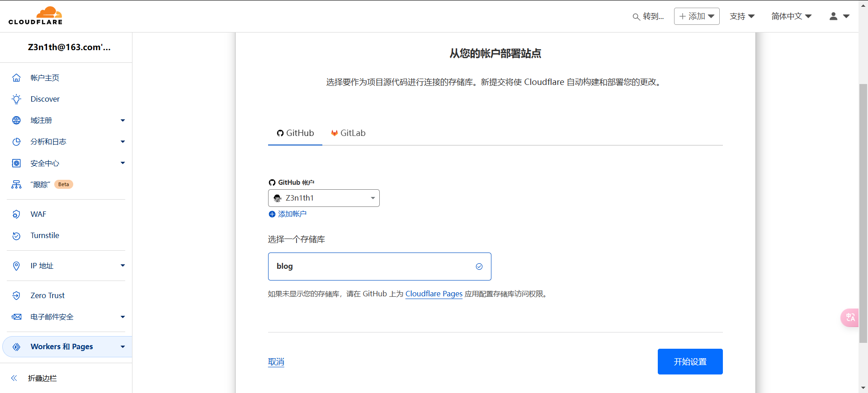Select the blog repository checkmark
Screen dimensions: 868x393
click(479, 267)
